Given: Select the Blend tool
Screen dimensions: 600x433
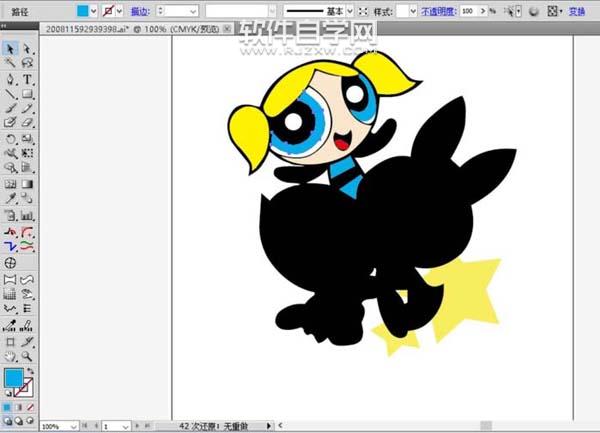Looking at the screenshot, I should point(27,198).
